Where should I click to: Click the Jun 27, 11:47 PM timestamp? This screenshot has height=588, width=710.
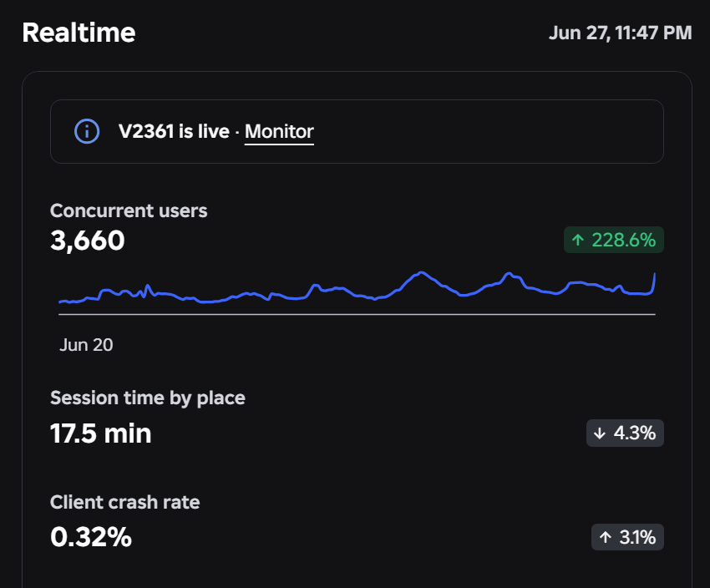[x=620, y=33]
